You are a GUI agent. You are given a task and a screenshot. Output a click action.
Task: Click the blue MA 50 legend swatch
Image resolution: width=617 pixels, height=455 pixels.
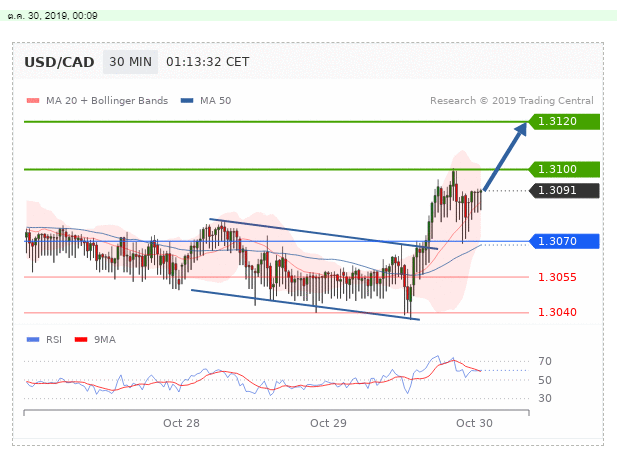pyautogui.click(x=187, y=100)
